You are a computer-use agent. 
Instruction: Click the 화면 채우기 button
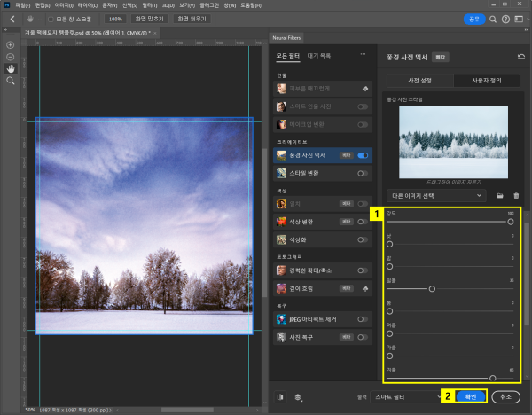click(192, 19)
